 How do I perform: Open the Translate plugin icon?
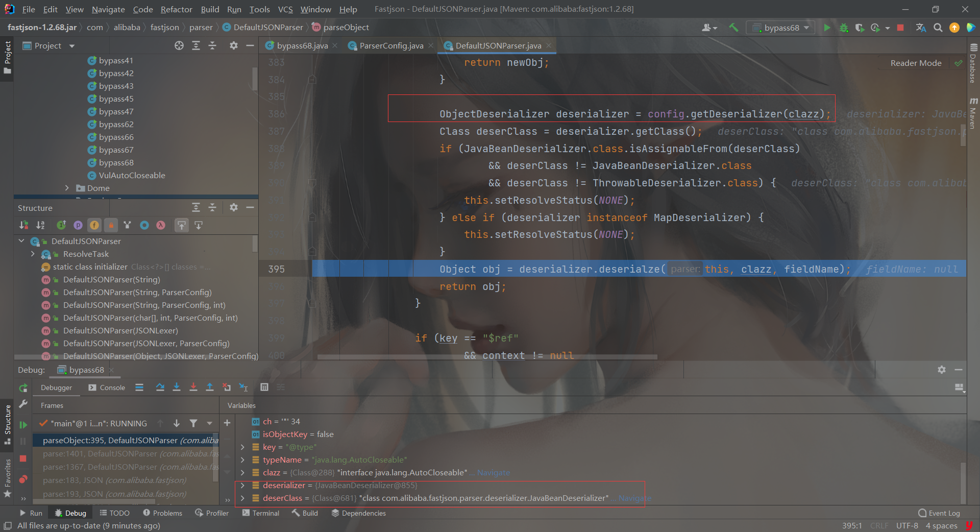[x=921, y=28]
